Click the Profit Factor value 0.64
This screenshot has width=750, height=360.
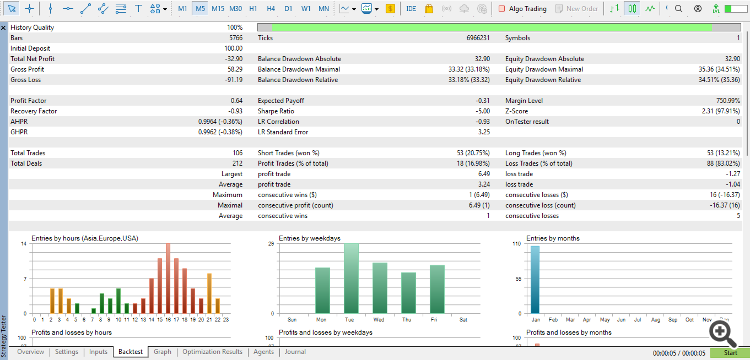coord(237,101)
